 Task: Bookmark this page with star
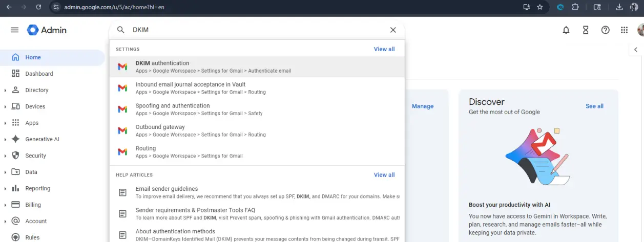[539, 7]
